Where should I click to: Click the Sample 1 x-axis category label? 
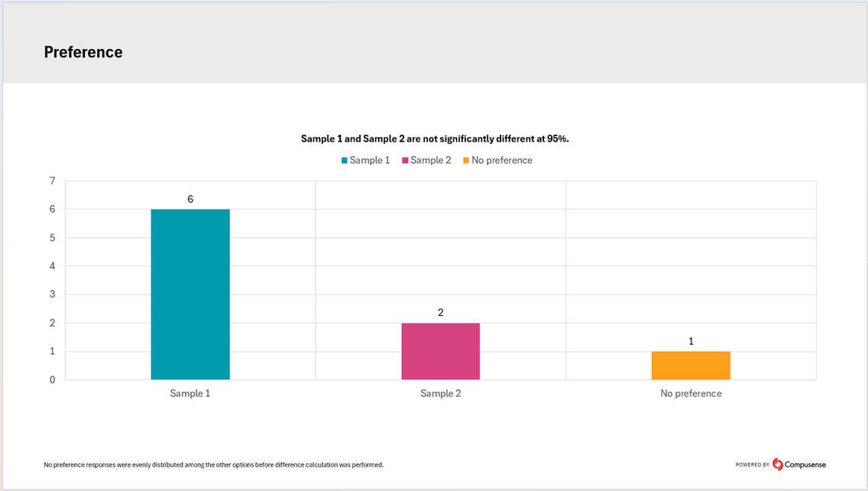coord(190,394)
